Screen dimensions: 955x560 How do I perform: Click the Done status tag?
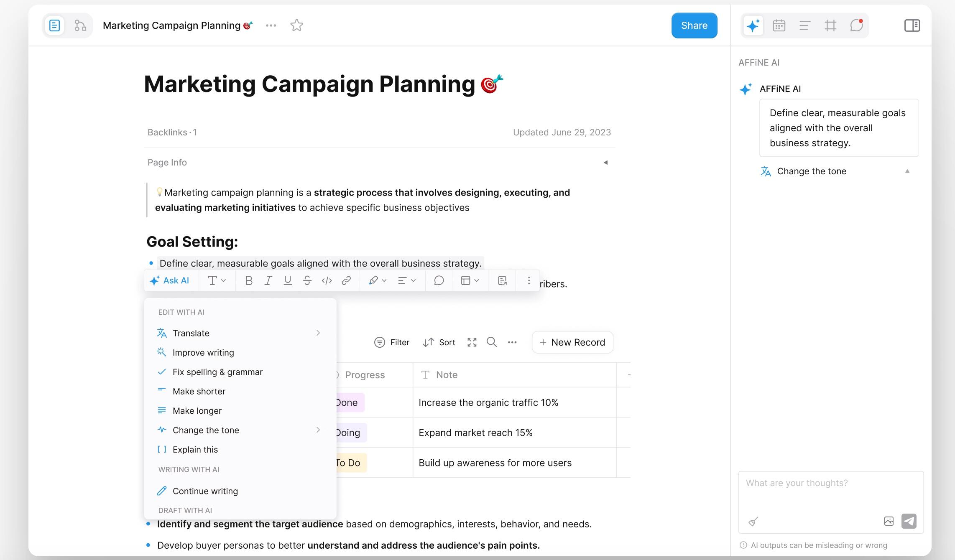pos(350,403)
